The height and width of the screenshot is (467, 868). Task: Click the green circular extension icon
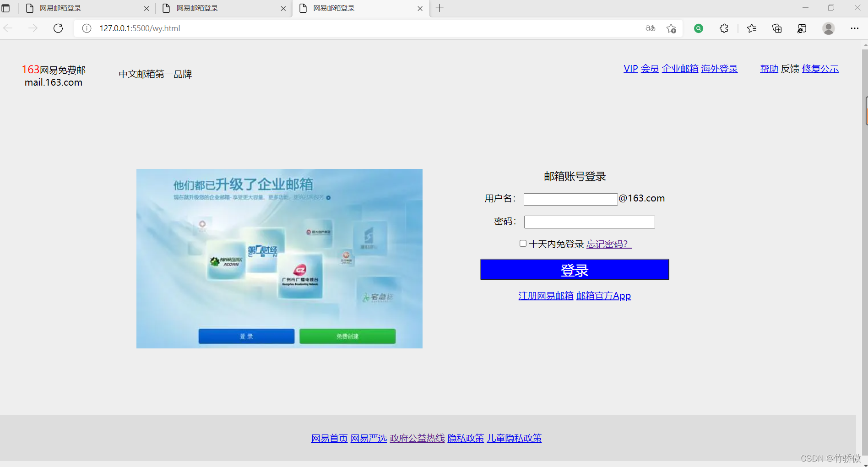(699, 28)
